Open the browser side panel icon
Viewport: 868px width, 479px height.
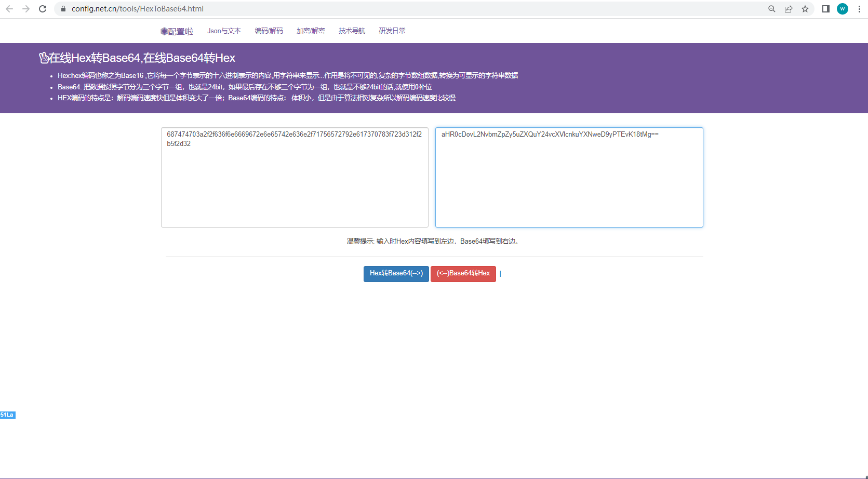[x=826, y=8]
